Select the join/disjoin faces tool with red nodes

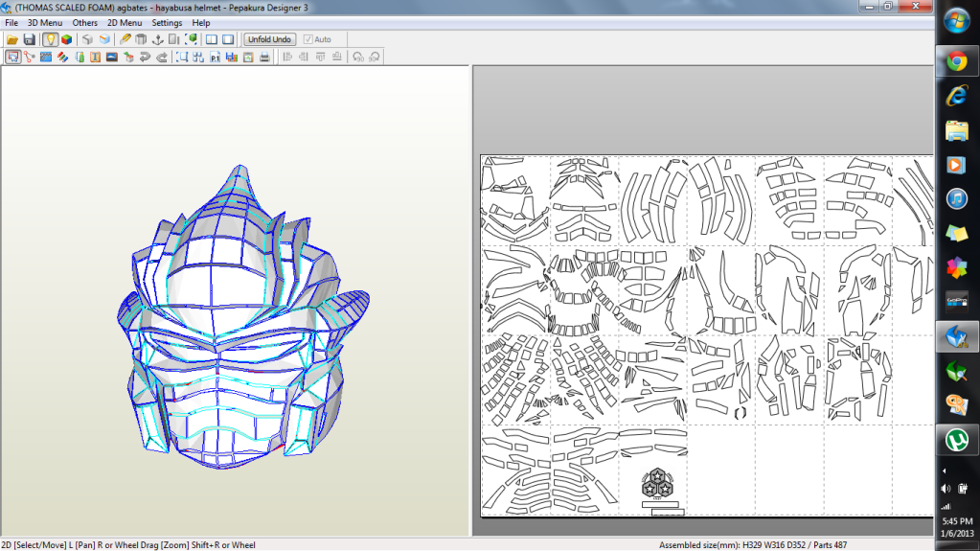pos(30,57)
